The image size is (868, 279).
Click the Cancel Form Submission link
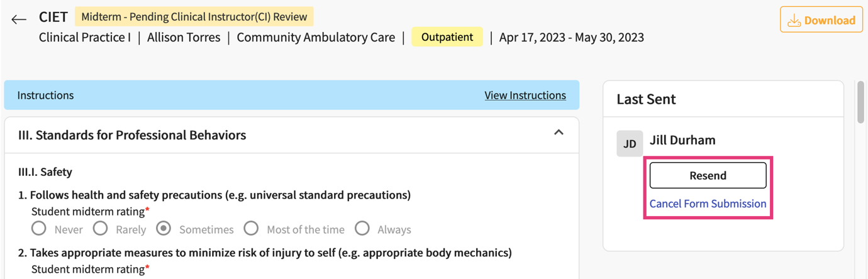coord(708,204)
